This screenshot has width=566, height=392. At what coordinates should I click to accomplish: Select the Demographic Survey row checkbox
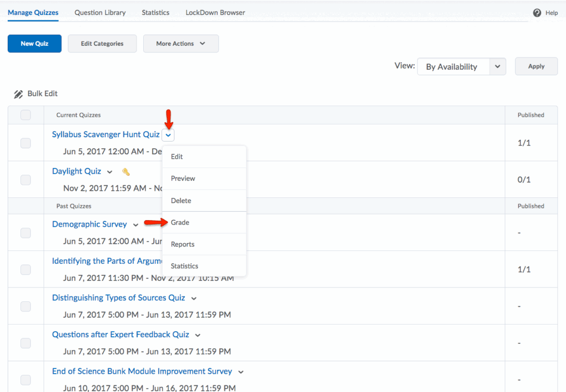coord(25,233)
